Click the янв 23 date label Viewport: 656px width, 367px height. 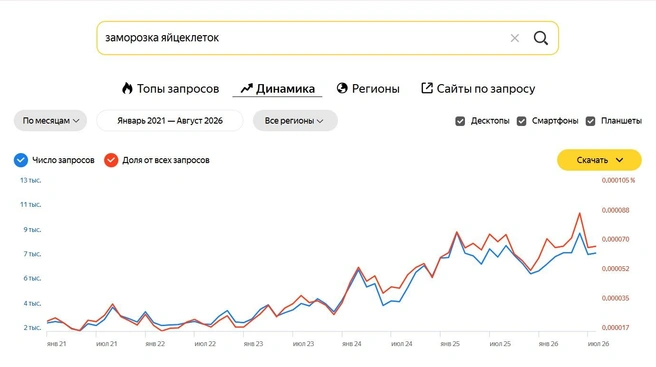click(254, 344)
